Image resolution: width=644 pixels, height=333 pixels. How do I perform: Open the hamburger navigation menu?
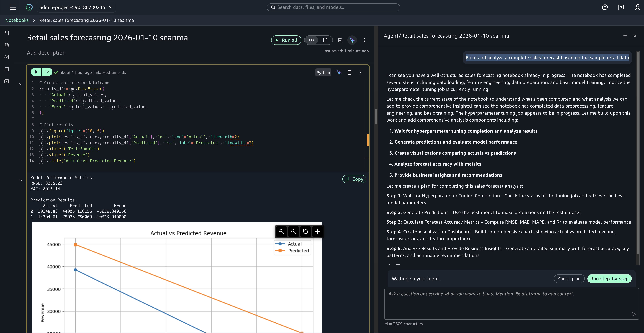13,7
